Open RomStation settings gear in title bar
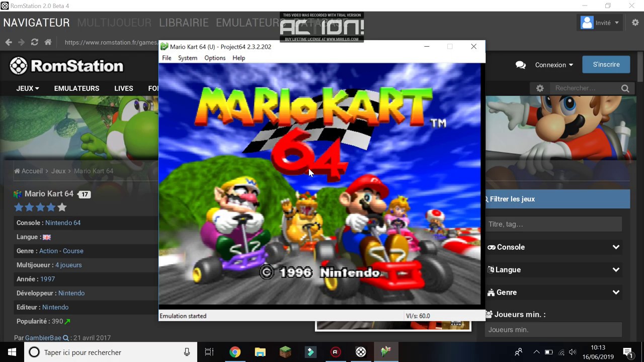Screen dimensions: 644x362 point(635,23)
